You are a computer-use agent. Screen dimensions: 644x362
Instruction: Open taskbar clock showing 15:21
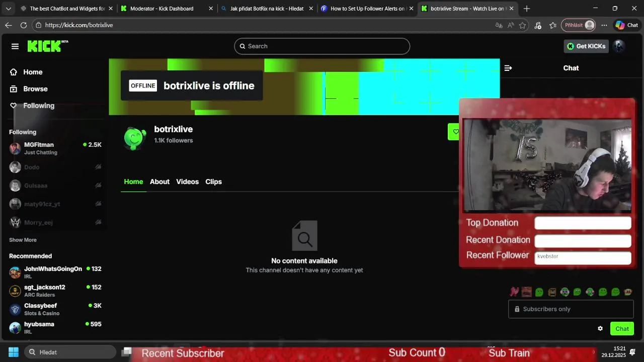613,352
